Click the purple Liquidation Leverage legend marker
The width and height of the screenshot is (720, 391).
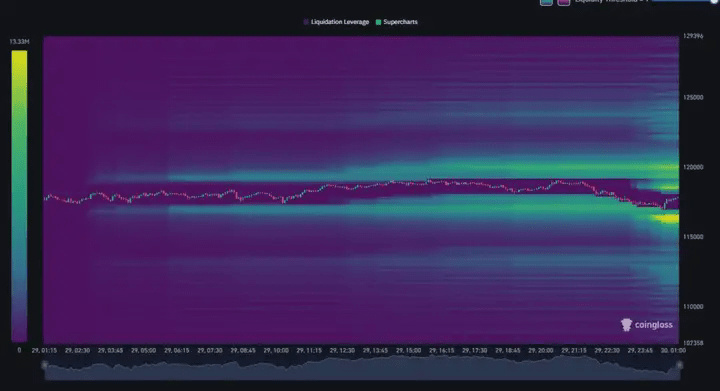306,22
